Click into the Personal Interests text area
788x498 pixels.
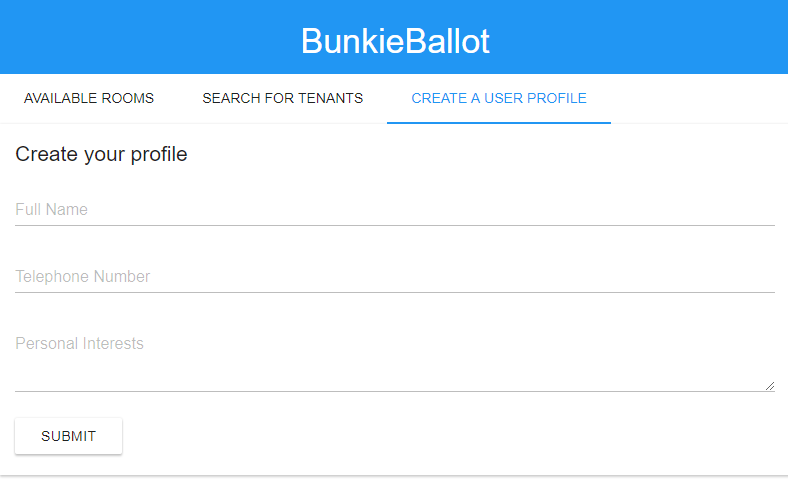point(394,358)
